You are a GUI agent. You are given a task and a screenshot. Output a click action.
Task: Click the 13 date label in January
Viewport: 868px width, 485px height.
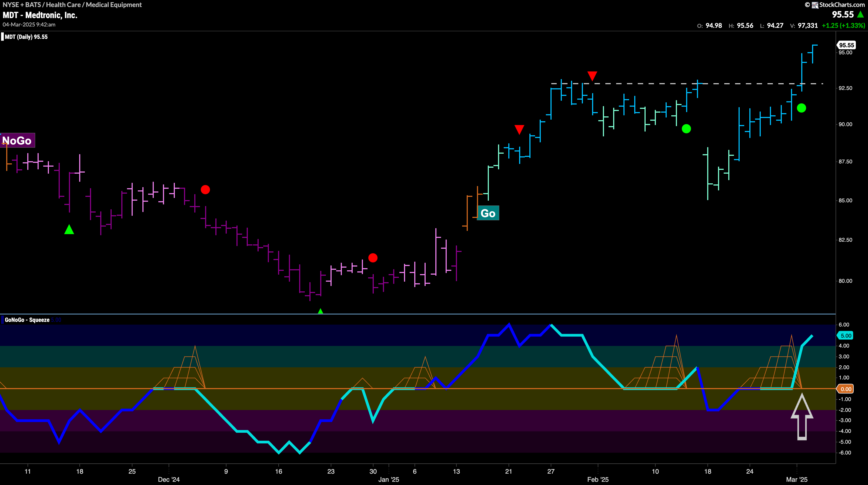click(456, 471)
